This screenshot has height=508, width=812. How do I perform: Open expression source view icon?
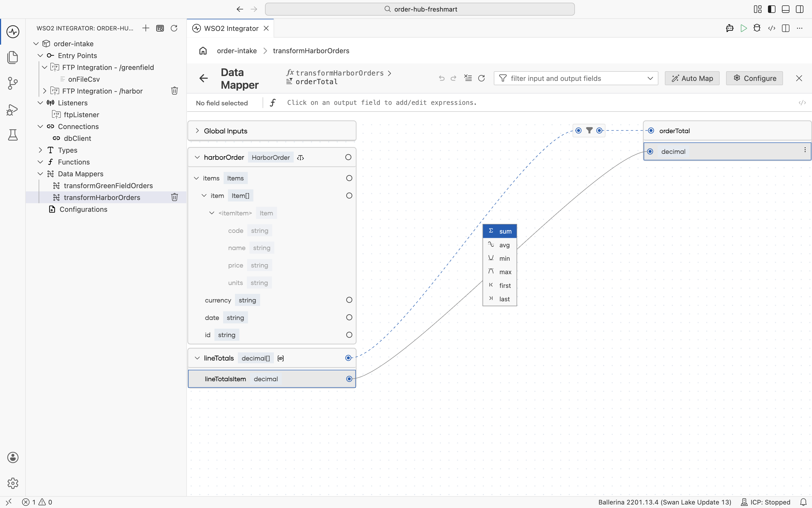pyautogui.click(x=802, y=103)
